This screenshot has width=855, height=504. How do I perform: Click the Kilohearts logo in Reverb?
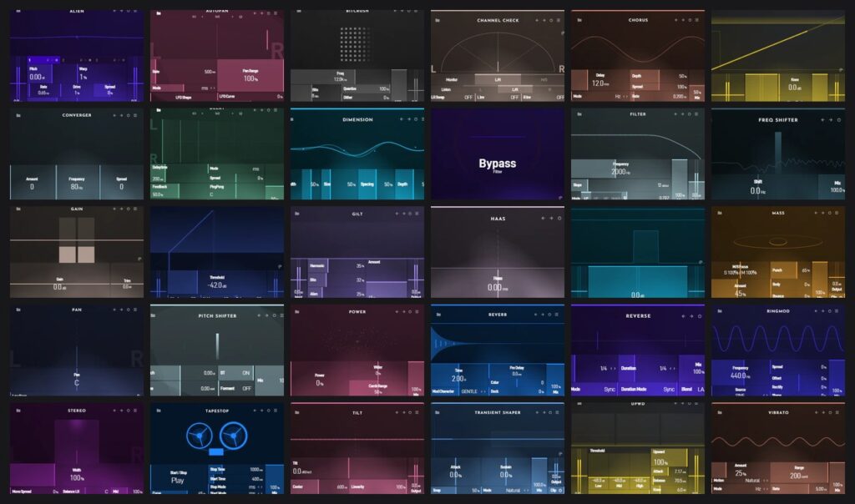pos(438,315)
